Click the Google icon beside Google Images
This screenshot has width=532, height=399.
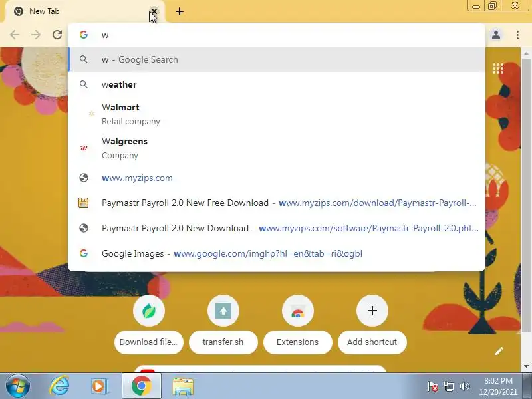tap(84, 253)
